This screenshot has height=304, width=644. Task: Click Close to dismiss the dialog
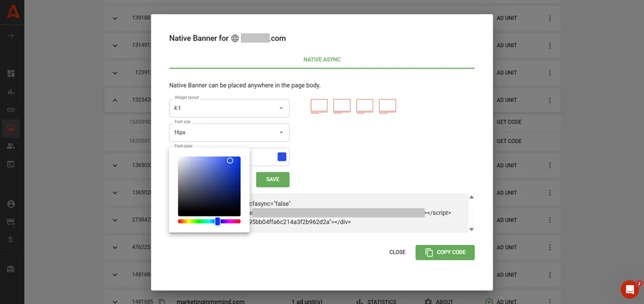point(397,252)
